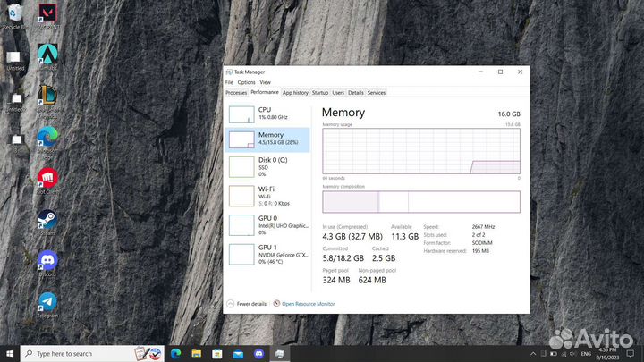Screen dimensions: 644x362
Task: Click the Paged pool 324 MB value
Action: [x=336, y=280]
